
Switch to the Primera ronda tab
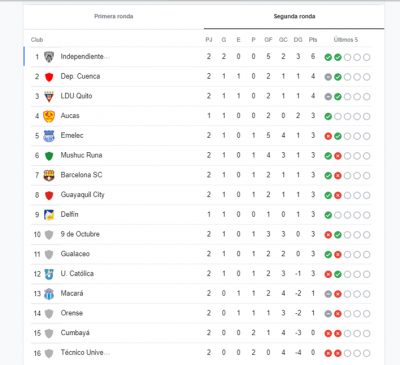pos(114,16)
